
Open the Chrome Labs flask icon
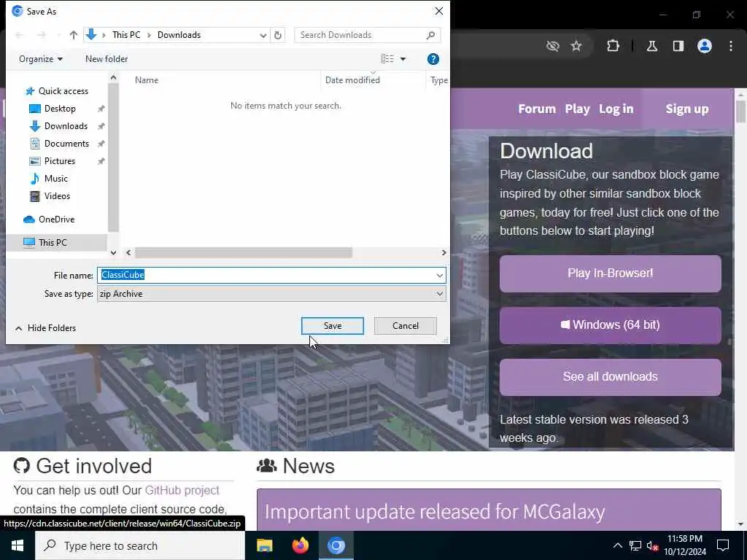652,46
